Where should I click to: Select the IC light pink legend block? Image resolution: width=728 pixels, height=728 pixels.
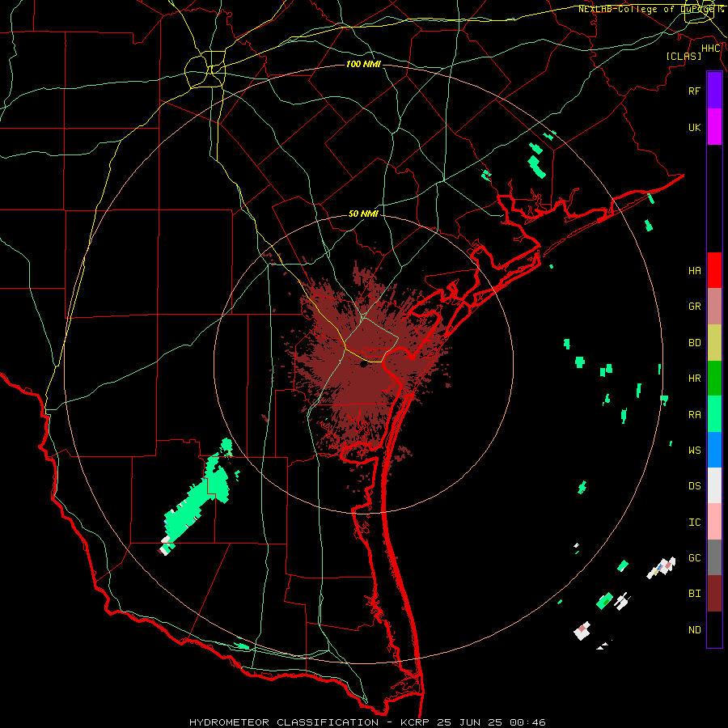[x=714, y=522]
